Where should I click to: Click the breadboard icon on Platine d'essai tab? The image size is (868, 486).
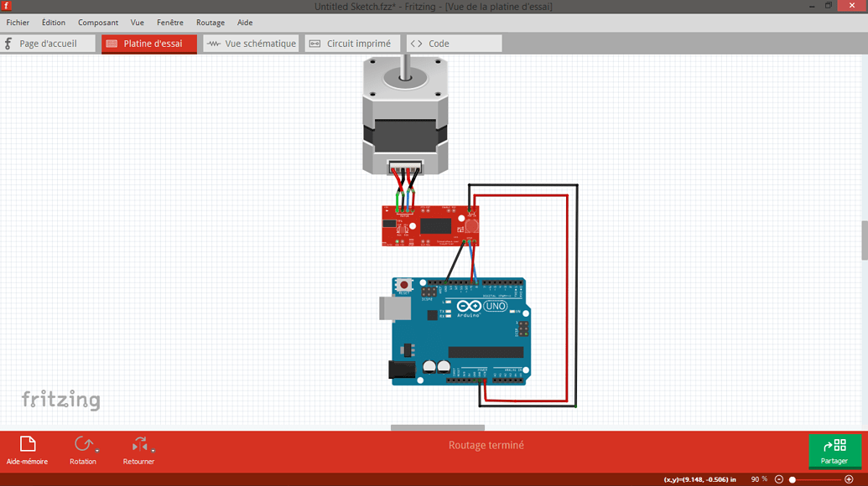(112, 44)
